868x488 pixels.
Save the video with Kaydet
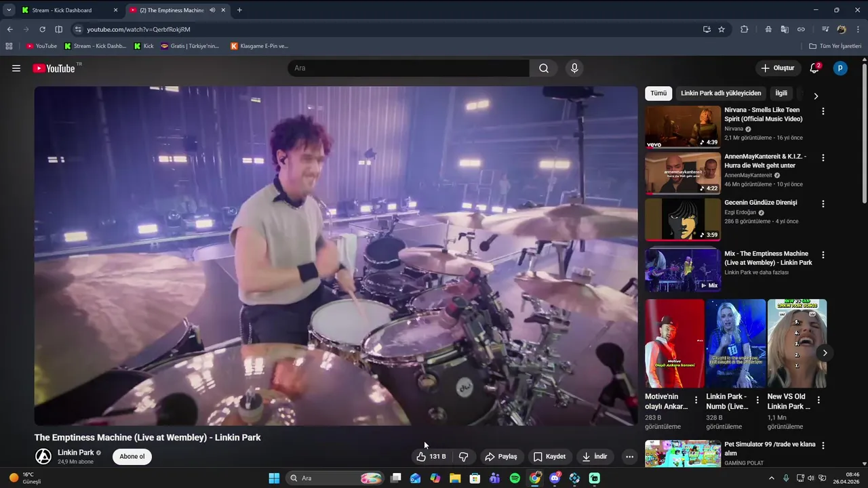[549, 457]
